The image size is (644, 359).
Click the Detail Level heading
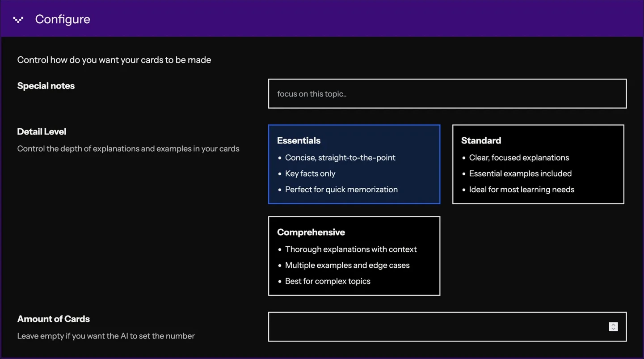pos(42,131)
